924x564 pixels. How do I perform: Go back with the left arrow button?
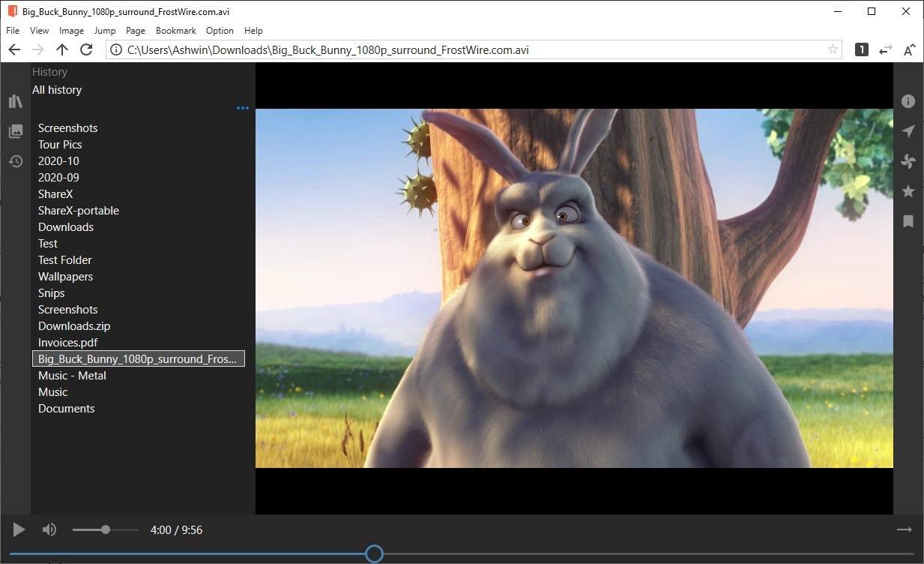tap(14, 49)
